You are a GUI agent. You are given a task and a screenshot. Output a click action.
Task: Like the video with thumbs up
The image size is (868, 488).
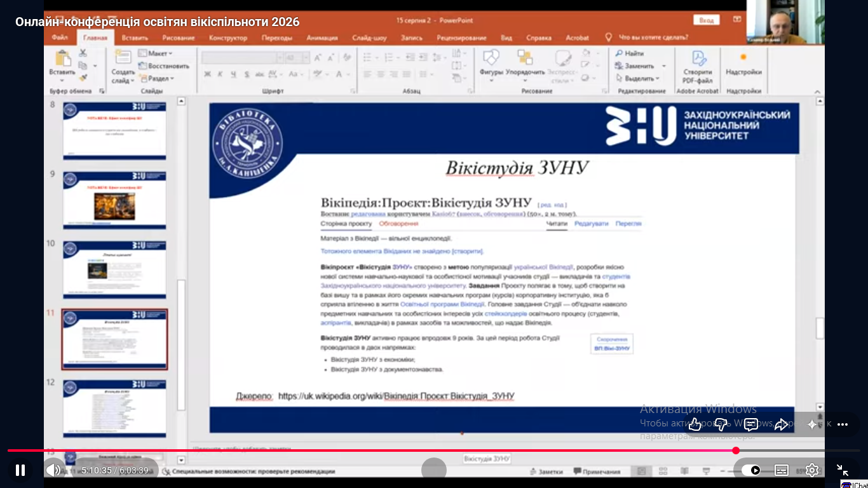pyautogui.click(x=695, y=424)
